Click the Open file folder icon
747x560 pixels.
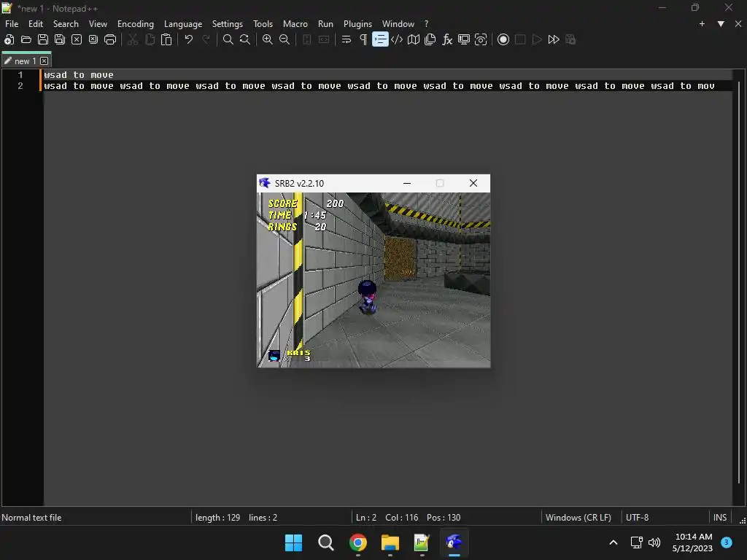coord(26,39)
